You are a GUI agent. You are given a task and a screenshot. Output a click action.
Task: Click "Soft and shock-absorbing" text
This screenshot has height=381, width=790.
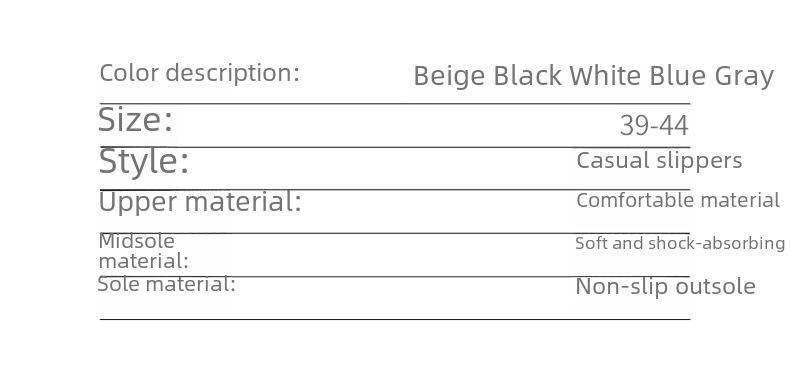point(680,243)
